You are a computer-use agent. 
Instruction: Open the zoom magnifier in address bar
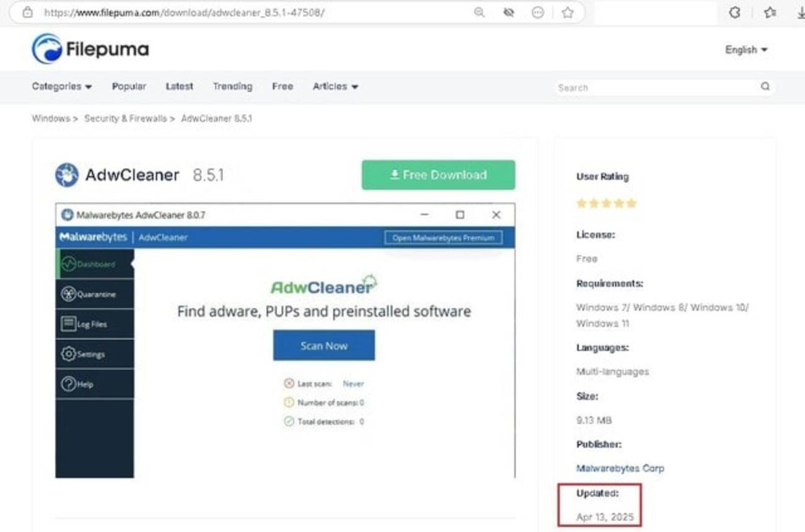click(x=479, y=12)
